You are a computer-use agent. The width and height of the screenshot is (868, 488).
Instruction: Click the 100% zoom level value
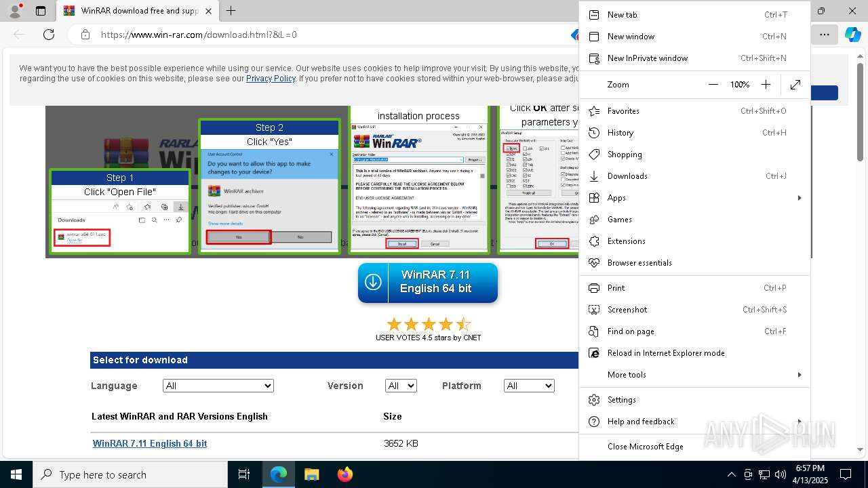pyautogui.click(x=740, y=85)
